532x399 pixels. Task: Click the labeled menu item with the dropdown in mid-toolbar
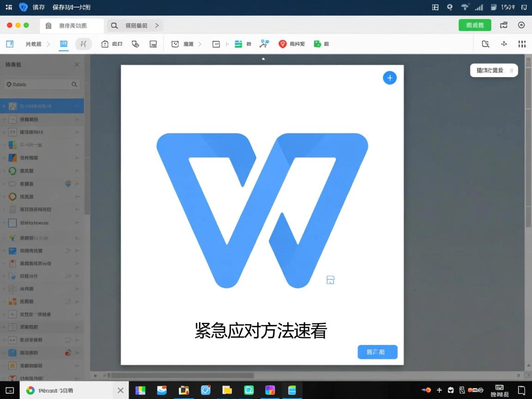(x=188, y=44)
